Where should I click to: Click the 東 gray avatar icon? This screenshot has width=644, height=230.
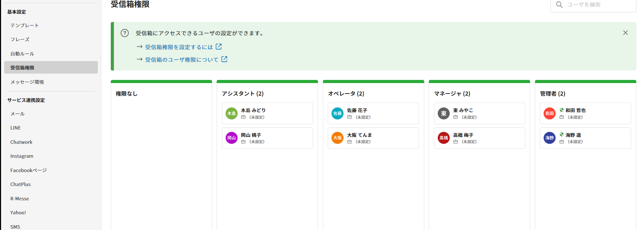pyautogui.click(x=443, y=113)
